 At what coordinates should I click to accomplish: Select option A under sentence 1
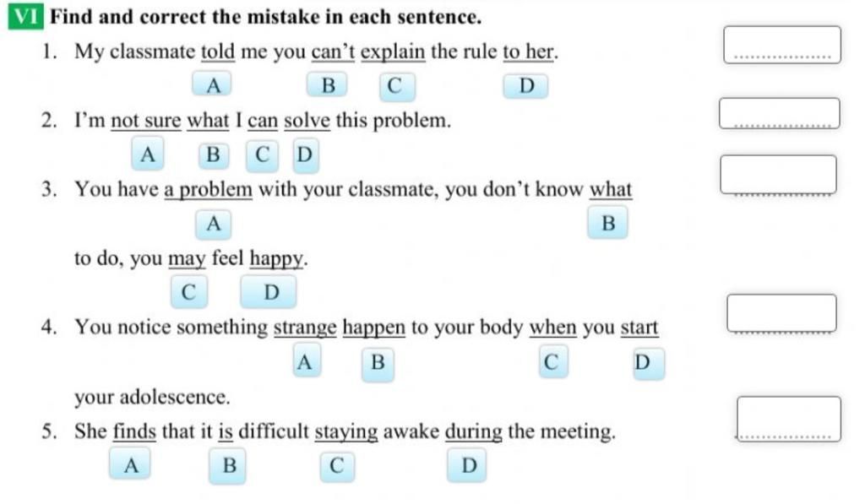pos(212,84)
